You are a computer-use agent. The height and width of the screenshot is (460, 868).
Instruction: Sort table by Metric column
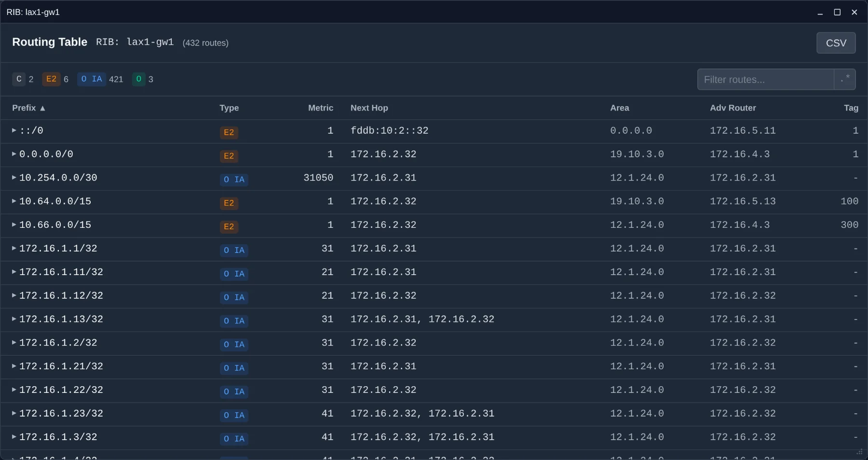(x=321, y=108)
